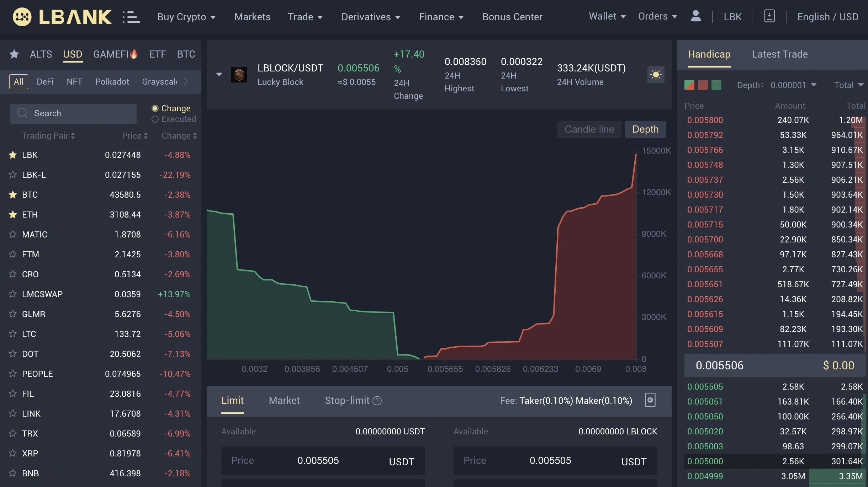Filter pairs by DeFi category
Screen dimensions: 868x487
[45, 82]
